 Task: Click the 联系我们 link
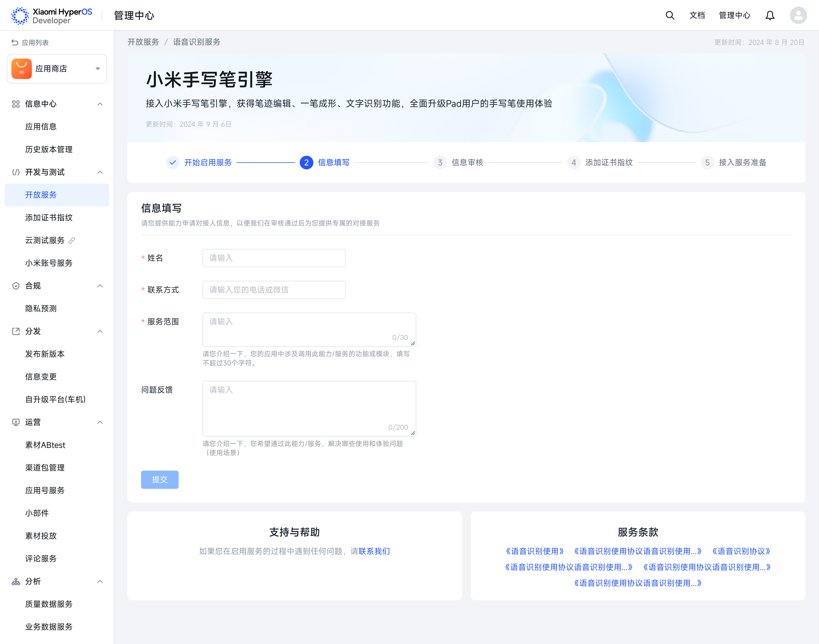pyautogui.click(x=374, y=551)
